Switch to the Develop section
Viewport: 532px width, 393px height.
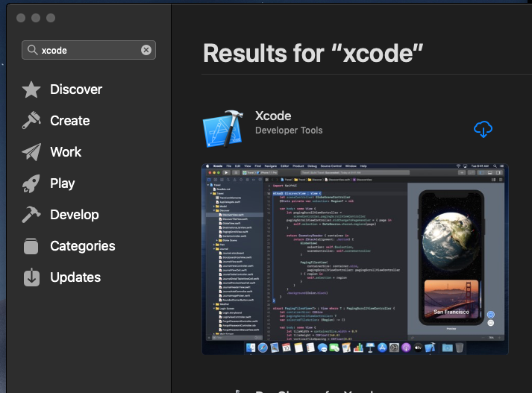[x=75, y=215]
